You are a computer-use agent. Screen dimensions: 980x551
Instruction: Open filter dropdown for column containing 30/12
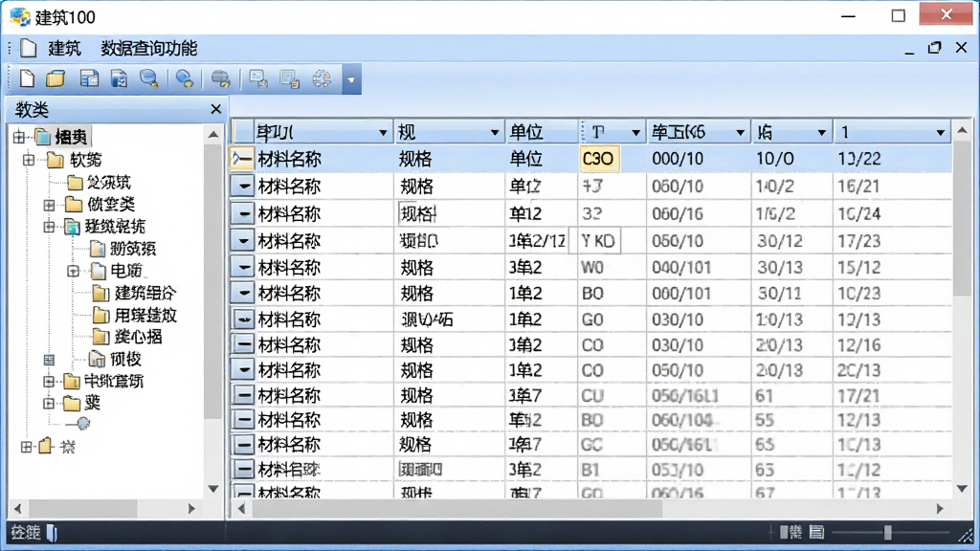(821, 132)
